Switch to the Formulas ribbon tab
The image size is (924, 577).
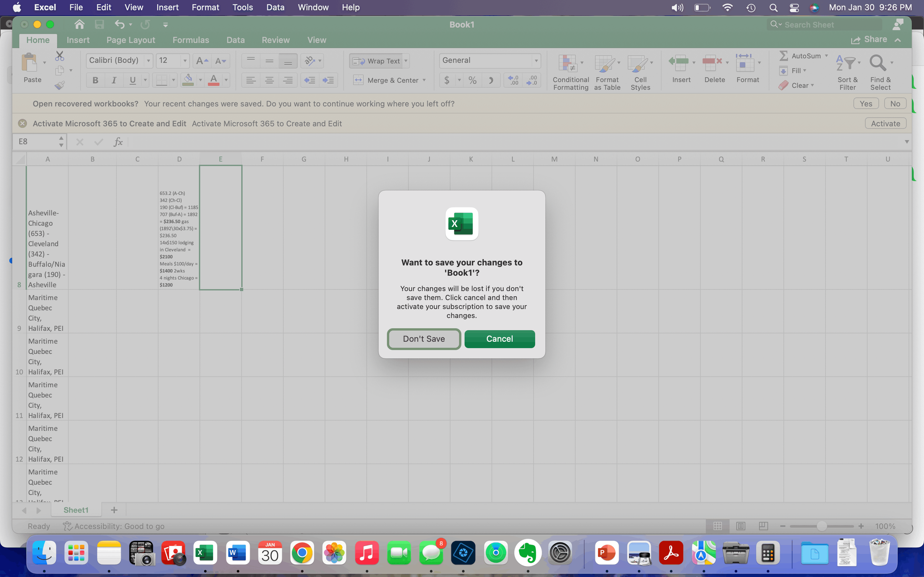191,40
